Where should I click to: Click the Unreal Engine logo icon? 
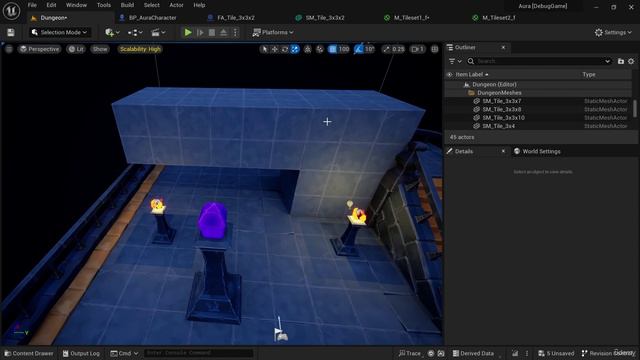click(11, 11)
